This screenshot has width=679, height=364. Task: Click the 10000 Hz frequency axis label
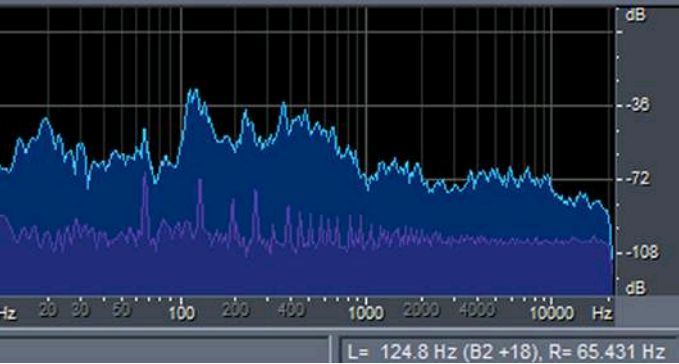552,313
